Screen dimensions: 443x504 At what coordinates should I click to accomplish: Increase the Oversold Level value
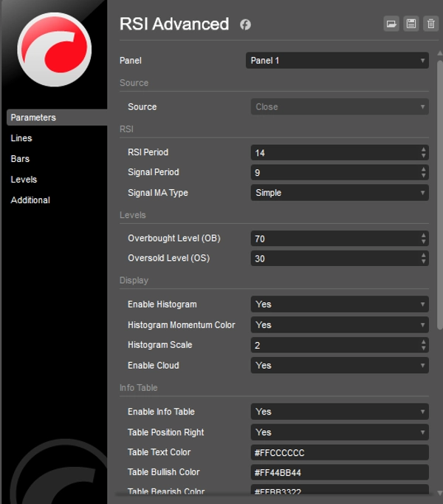(423, 255)
